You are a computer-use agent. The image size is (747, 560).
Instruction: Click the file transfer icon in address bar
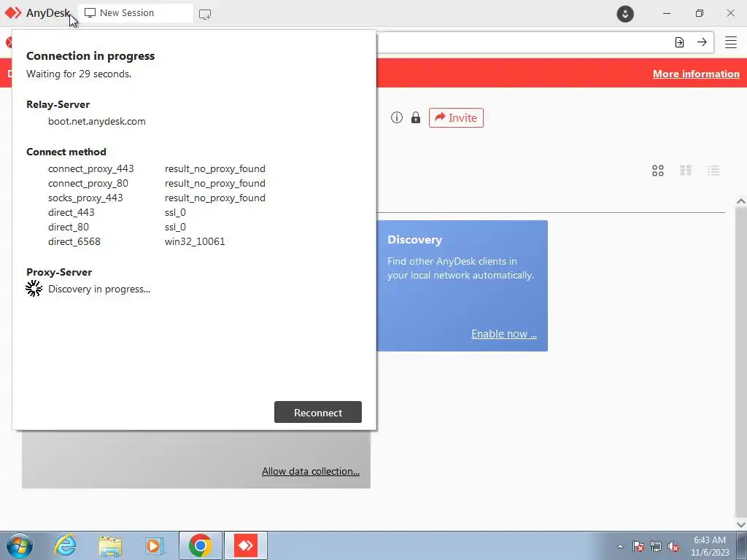679,42
